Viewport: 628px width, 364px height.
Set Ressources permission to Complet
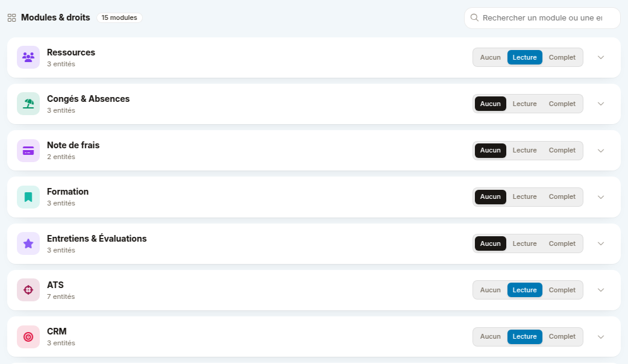click(562, 57)
